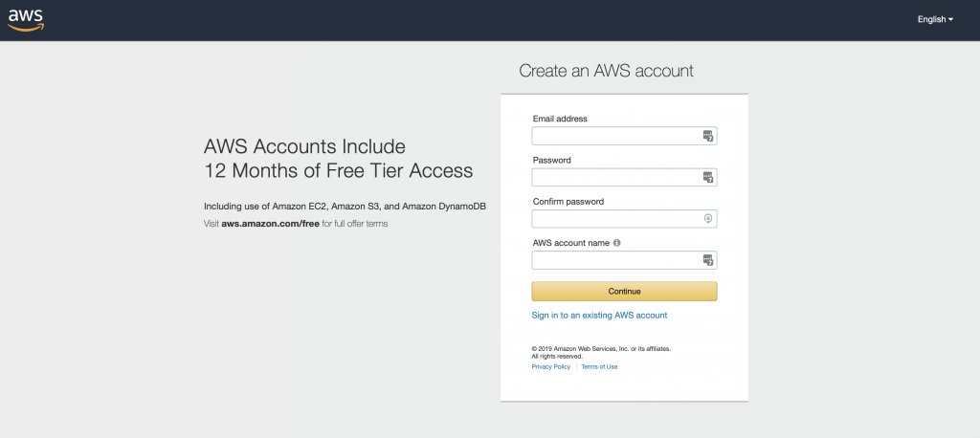This screenshot has height=438, width=980.
Task: Focus the Email address input field
Action: [624, 136]
